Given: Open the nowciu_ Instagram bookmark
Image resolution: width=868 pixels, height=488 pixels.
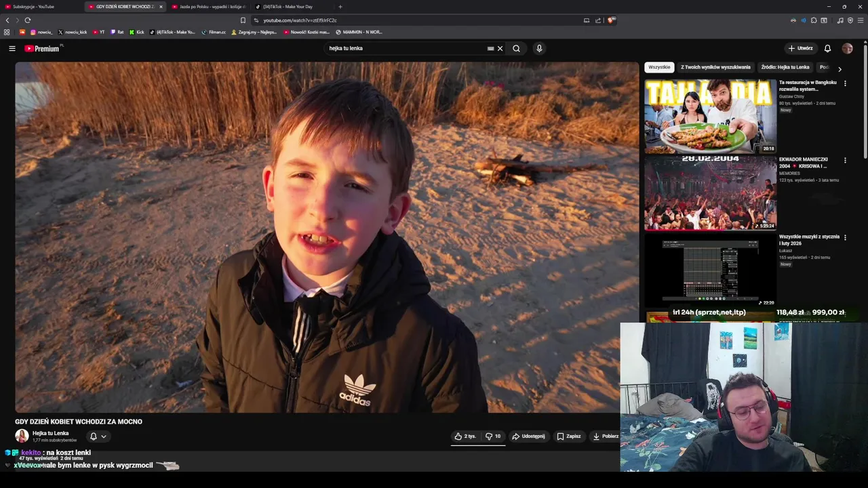Looking at the screenshot, I should [41, 32].
